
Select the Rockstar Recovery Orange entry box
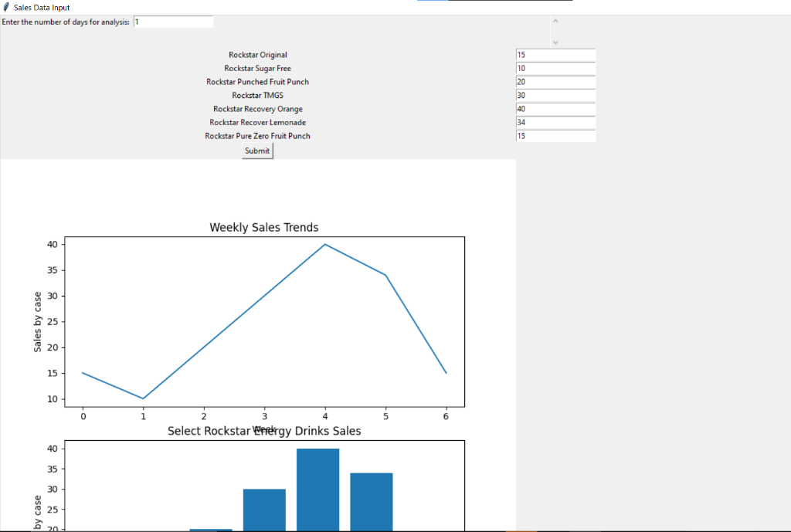pyautogui.click(x=555, y=109)
